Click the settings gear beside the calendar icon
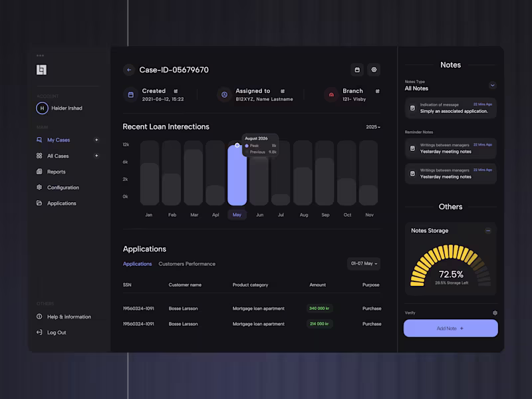The height and width of the screenshot is (399, 532). tap(374, 69)
